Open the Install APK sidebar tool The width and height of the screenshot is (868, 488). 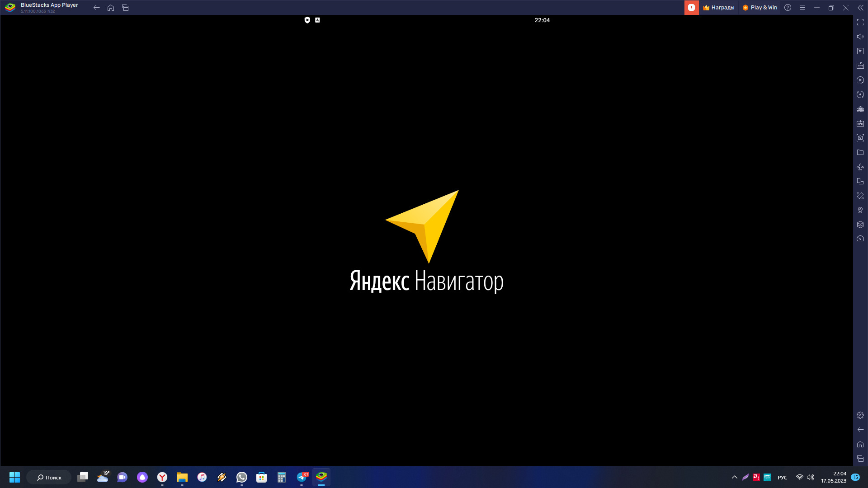coord(860,123)
